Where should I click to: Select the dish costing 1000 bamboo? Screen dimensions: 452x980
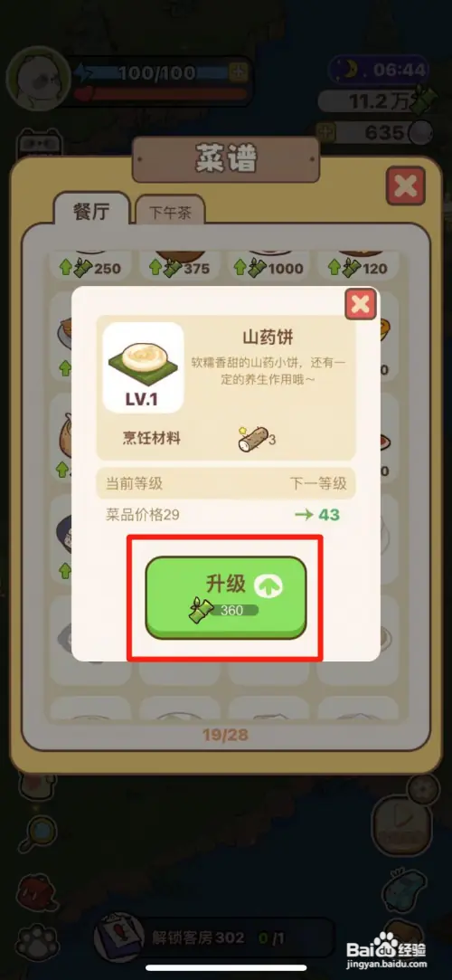click(268, 268)
